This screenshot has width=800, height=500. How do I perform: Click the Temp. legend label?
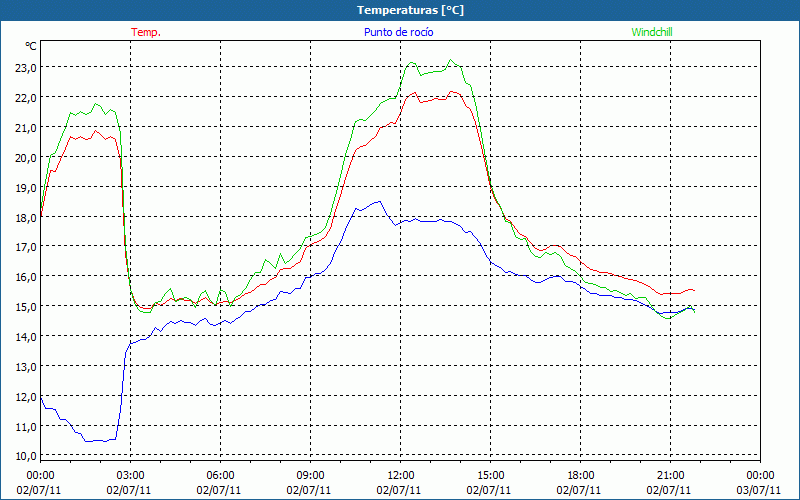pyautogui.click(x=146, y=32)
